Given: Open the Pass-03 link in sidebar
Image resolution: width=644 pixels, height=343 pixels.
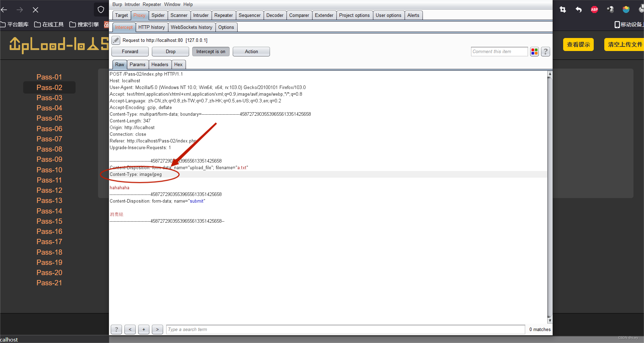Looking at the screenshot, I should click(x=49, y=98).
